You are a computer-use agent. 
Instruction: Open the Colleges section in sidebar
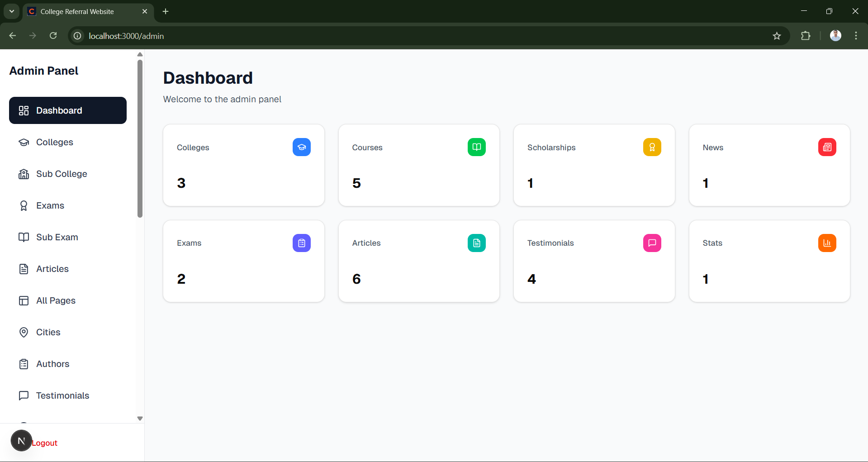[x=54, y=142]
